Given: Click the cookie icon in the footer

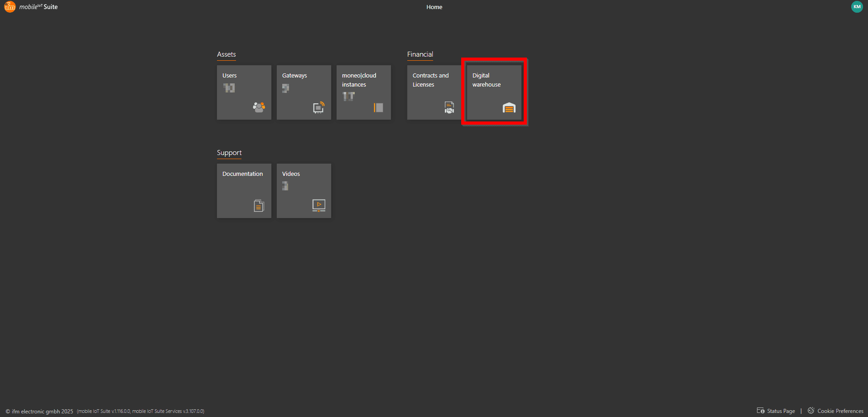Looking at the screenshot, I should [811, 411].
